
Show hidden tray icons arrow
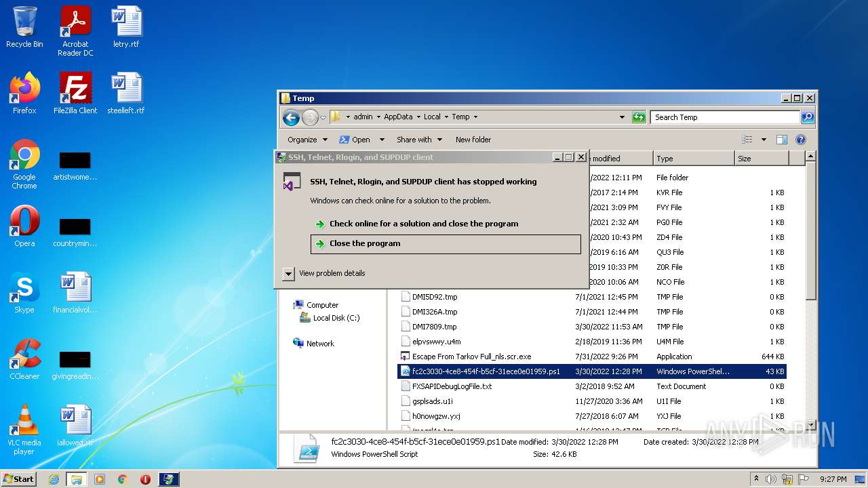coord(756,479)
